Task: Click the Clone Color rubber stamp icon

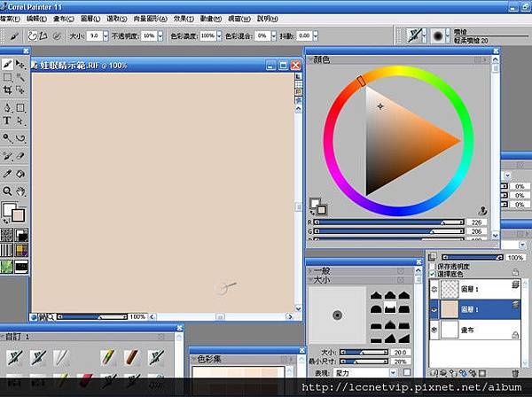Action: point(482,211)
